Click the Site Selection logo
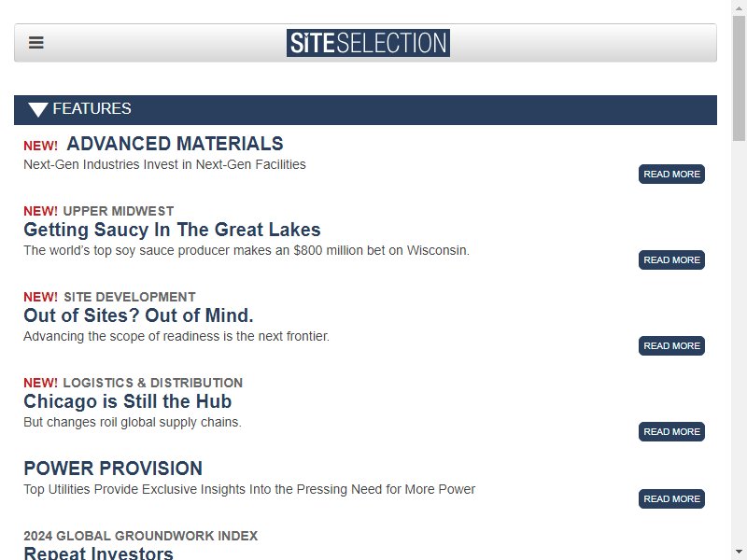The height and width of the screenshot is (560, 747). tap(368, 43)
